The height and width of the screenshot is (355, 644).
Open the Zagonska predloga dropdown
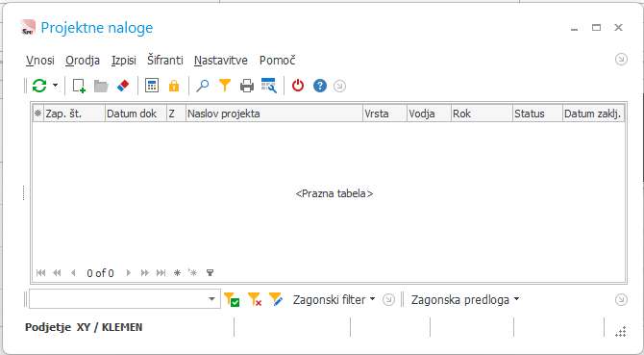pos(465,300)
